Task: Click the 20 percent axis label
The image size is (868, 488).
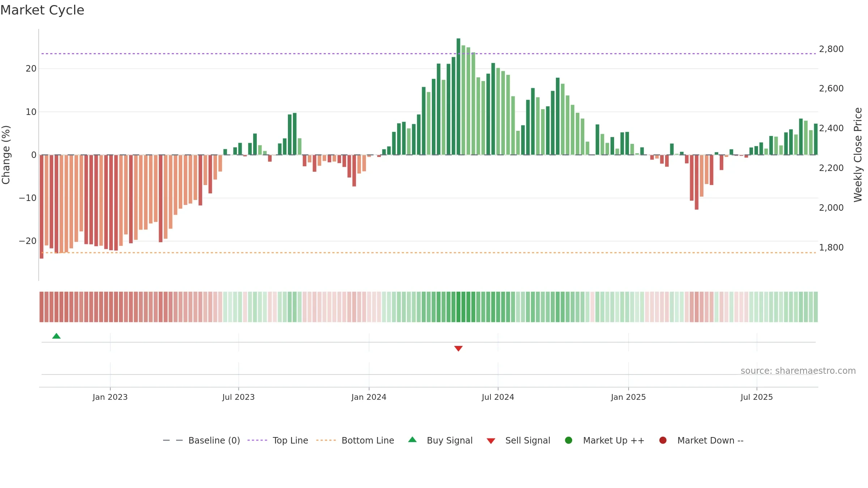Action: click(x=31, y=69)
